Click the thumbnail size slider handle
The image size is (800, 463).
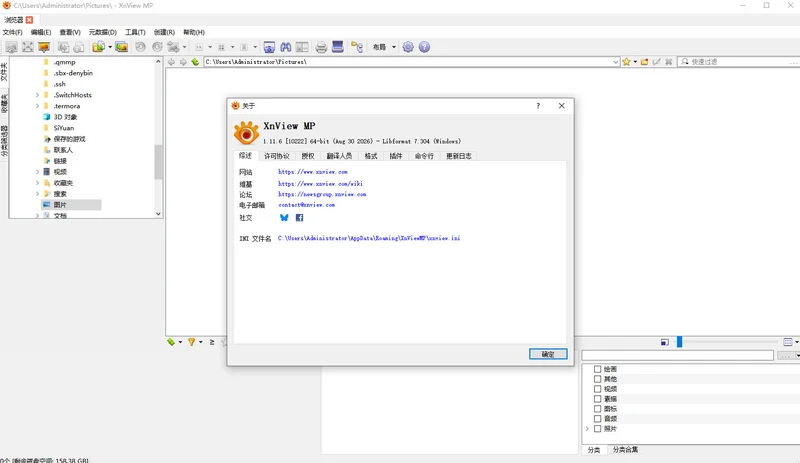tap(680, 342)
